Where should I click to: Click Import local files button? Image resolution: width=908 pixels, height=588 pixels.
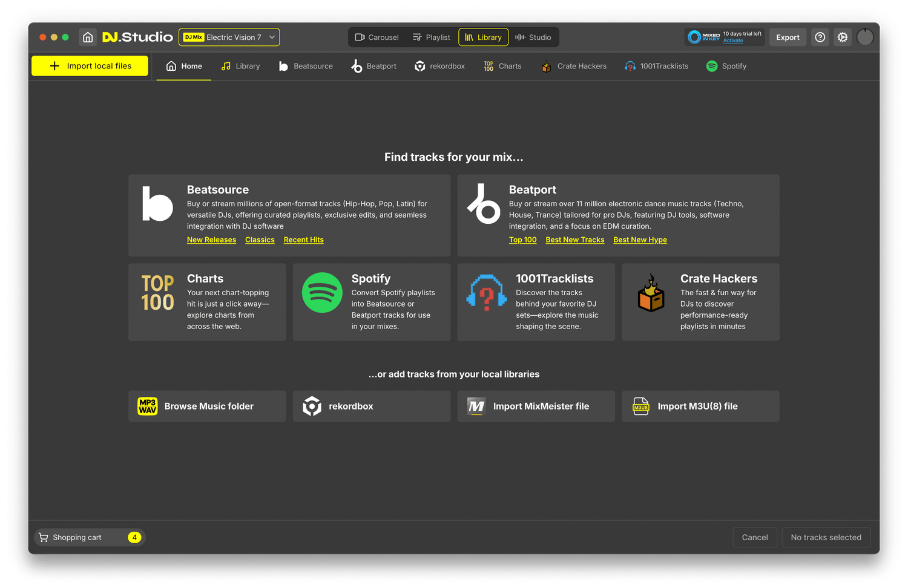[x=90, y=66]
